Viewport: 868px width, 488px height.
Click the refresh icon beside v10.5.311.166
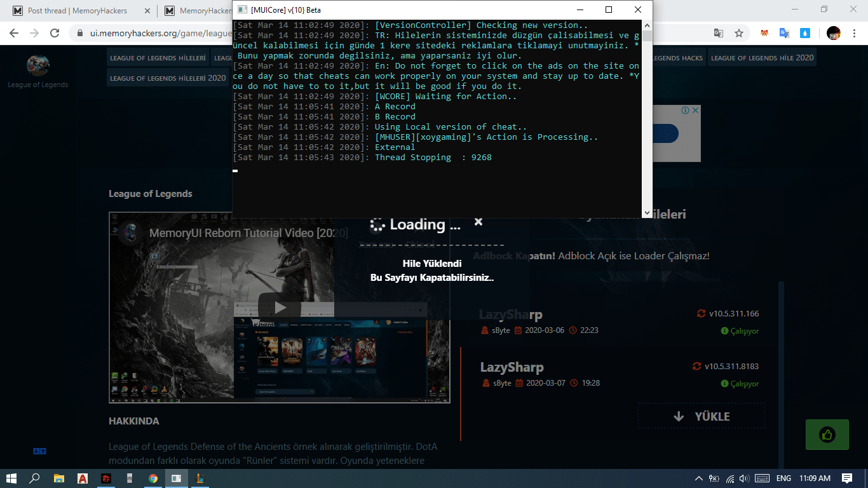point(701,314)
